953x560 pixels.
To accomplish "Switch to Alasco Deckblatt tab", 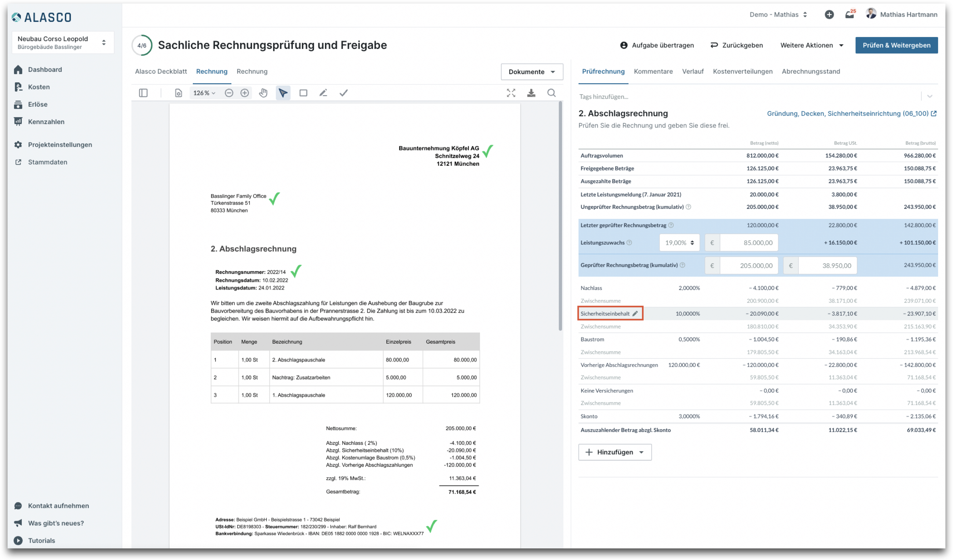I will pyautogui.click(x=161, y=71).
